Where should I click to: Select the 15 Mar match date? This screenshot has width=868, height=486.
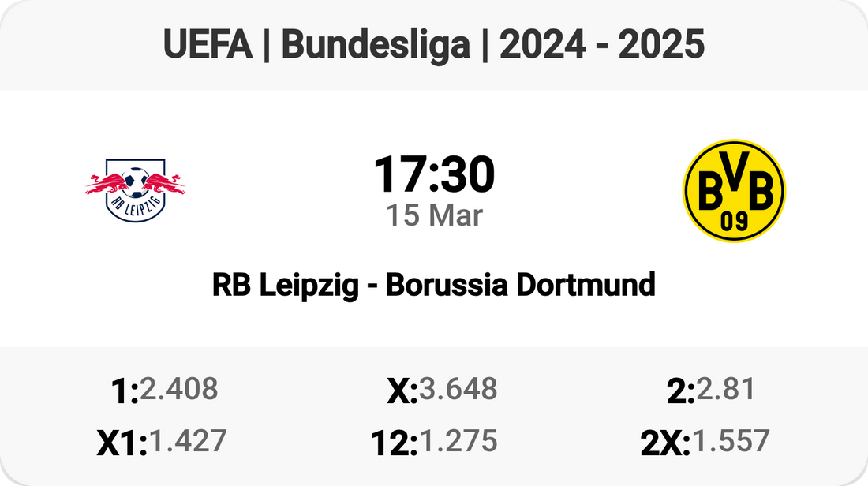tap(434, 215)
